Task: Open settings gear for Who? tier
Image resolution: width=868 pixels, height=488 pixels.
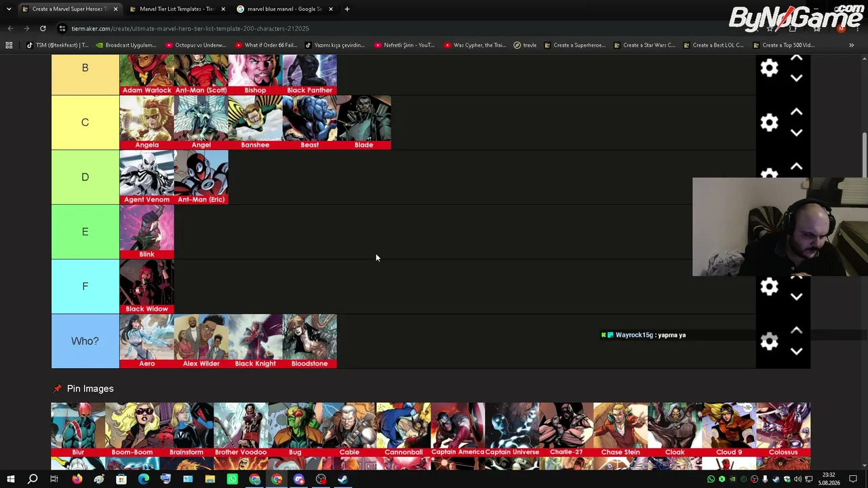Action: (769, 342)
